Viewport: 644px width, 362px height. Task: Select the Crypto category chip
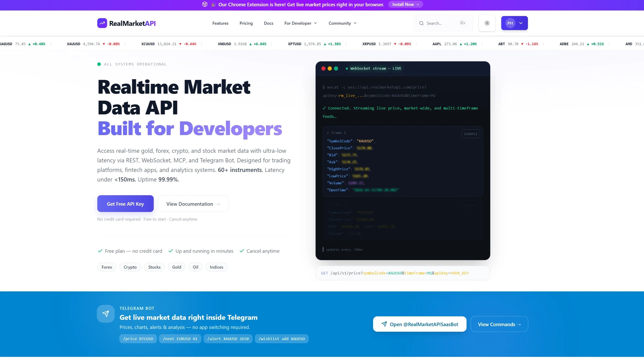click(130, 267)
